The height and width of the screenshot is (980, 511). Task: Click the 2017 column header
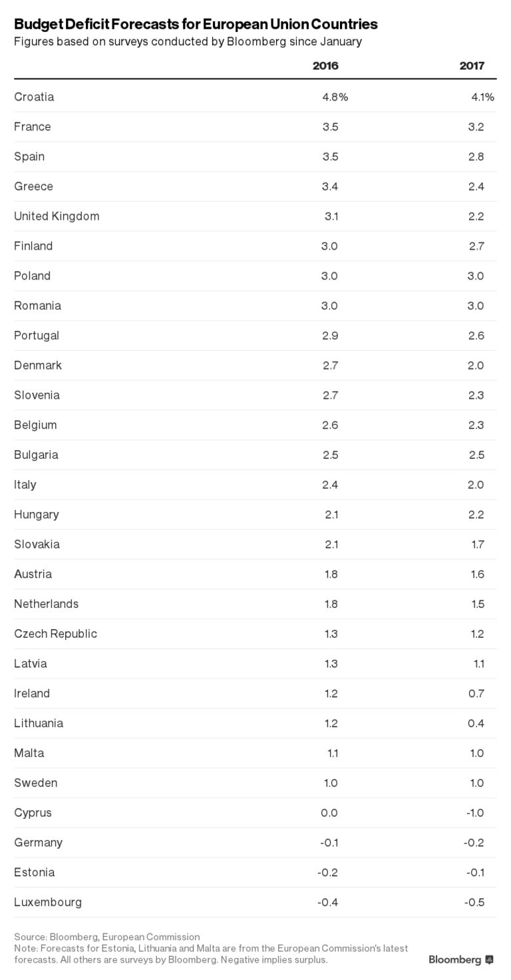pyautogui.click(x=472, y=65)
